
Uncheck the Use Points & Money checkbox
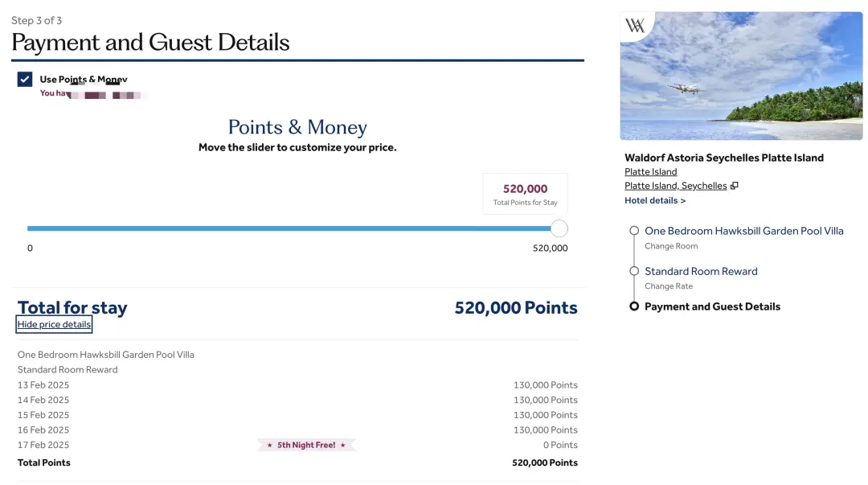pos(25,79)
